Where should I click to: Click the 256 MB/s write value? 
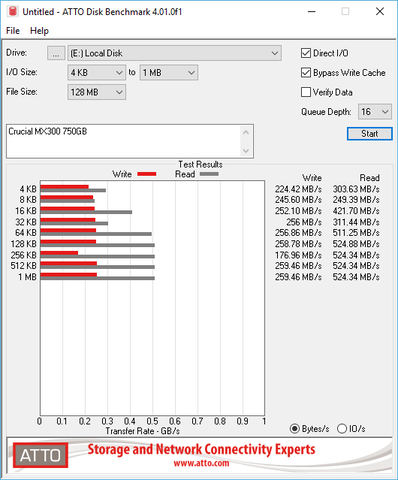[x=304, y=222]
